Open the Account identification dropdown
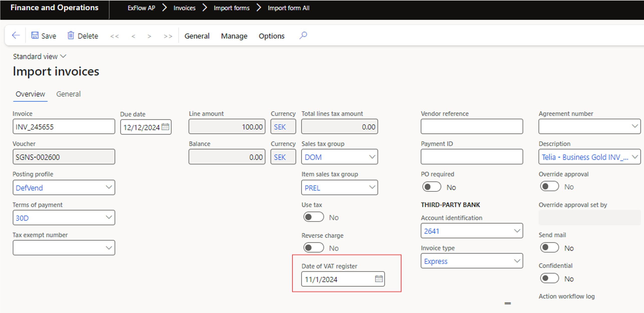Viewport: 644px width, 313px height. 517,231
